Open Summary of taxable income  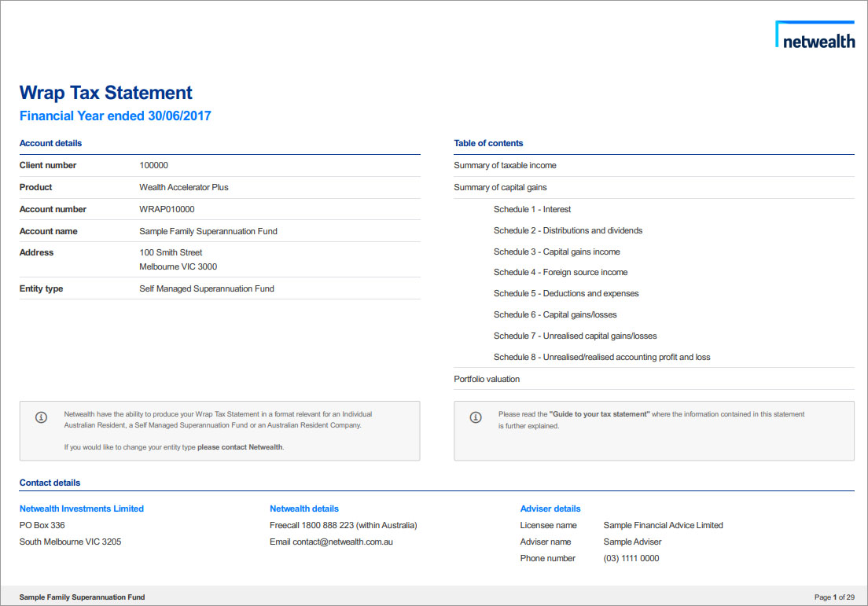(x=505, y=166)
